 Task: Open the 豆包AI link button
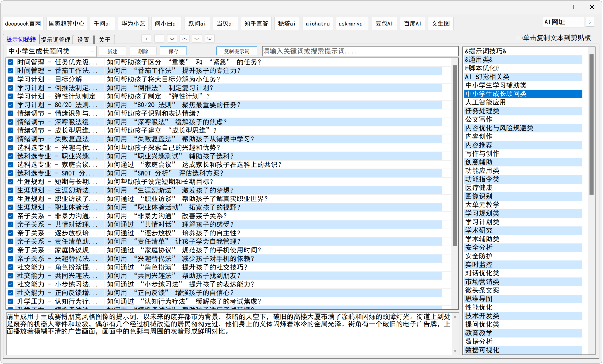[384, 24]
